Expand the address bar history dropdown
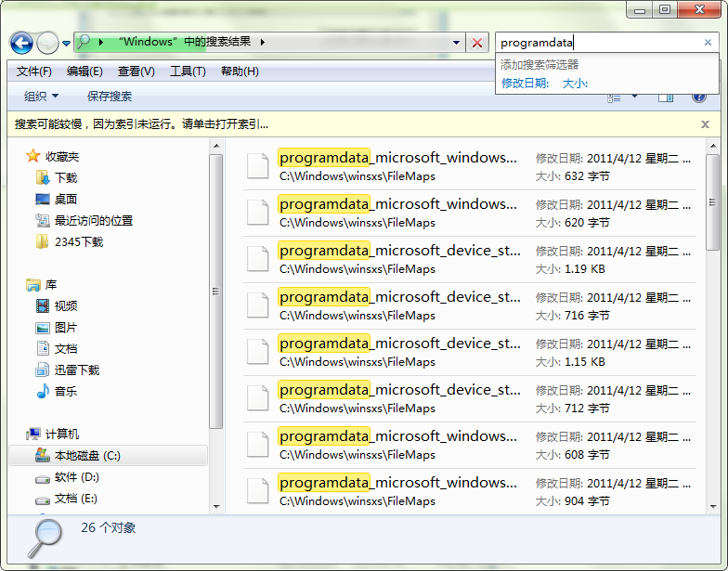The height and width of the screenshot is (571, 728). click(x=456, y=43)
